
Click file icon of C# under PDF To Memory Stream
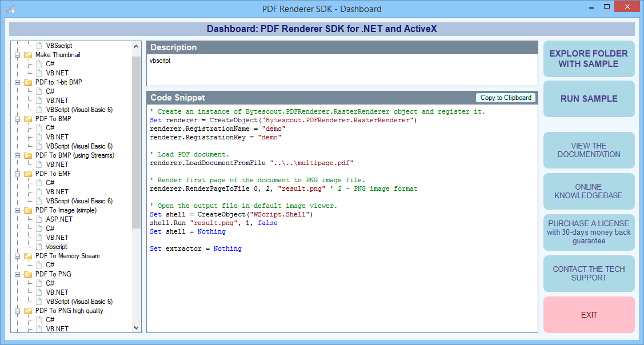tap(39, 265)
